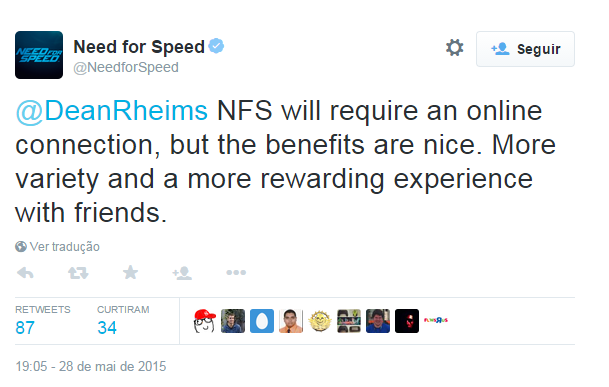Open the @NeedforSpeed handle link
This screenshot has height=387, width=609.
click(x=126, y=67)
